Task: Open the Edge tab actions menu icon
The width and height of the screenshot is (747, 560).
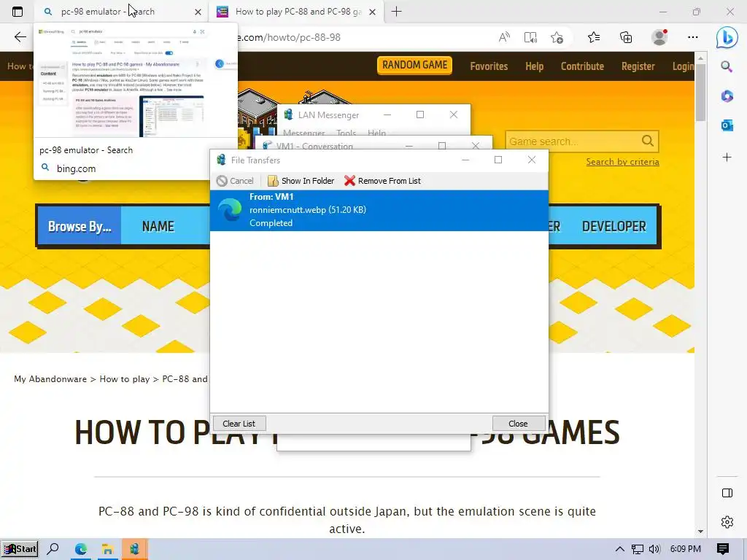Action: tap(18, 12)
